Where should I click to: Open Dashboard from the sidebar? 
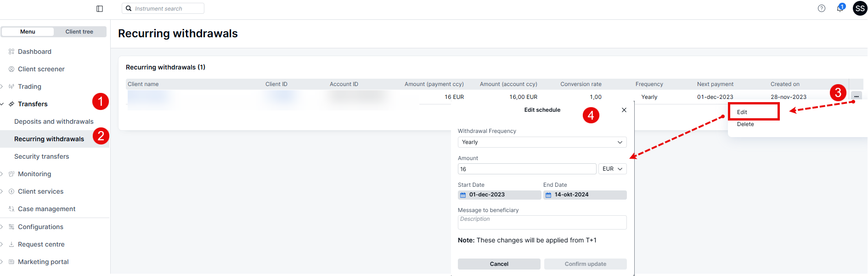coord(34,52)
